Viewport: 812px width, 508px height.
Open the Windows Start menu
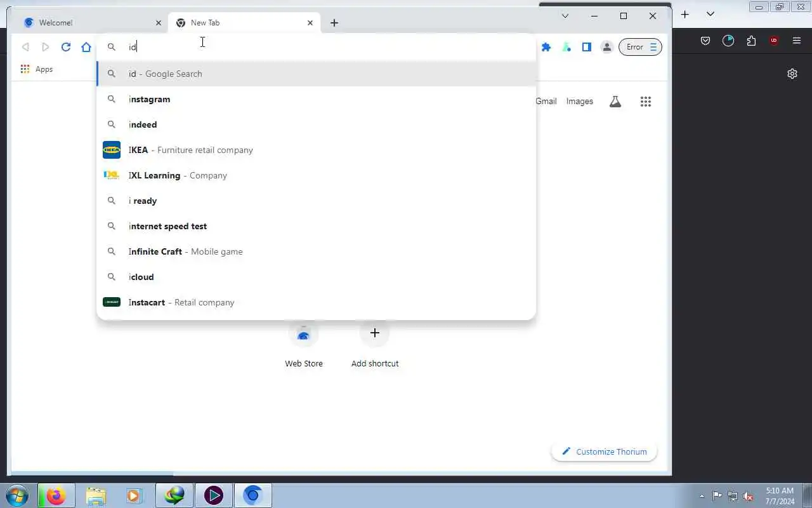point(17,495)
